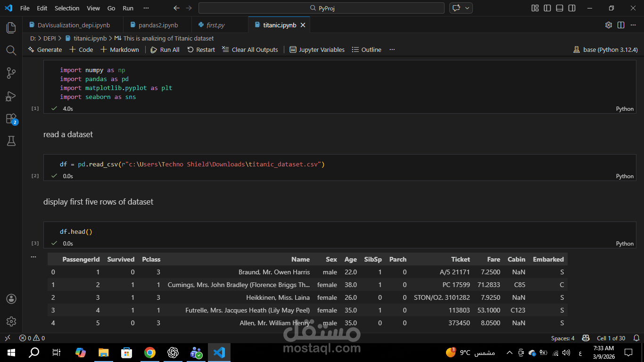
Task: Open the Search view in activity bar
Action: pos(11,50)
